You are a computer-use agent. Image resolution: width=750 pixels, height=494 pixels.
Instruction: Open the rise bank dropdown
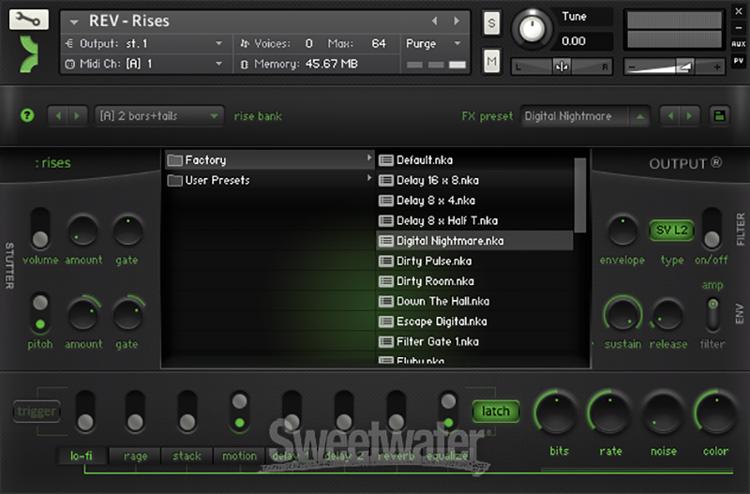[159, 116]
